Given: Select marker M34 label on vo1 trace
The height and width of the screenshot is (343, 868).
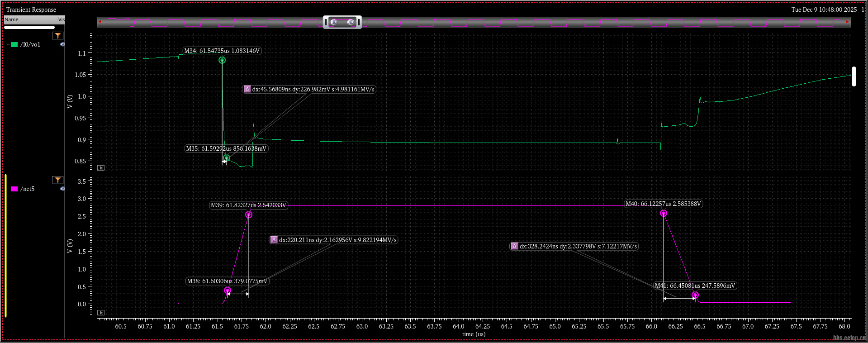Looking at the screenshot, I should [x=222, y=51].
